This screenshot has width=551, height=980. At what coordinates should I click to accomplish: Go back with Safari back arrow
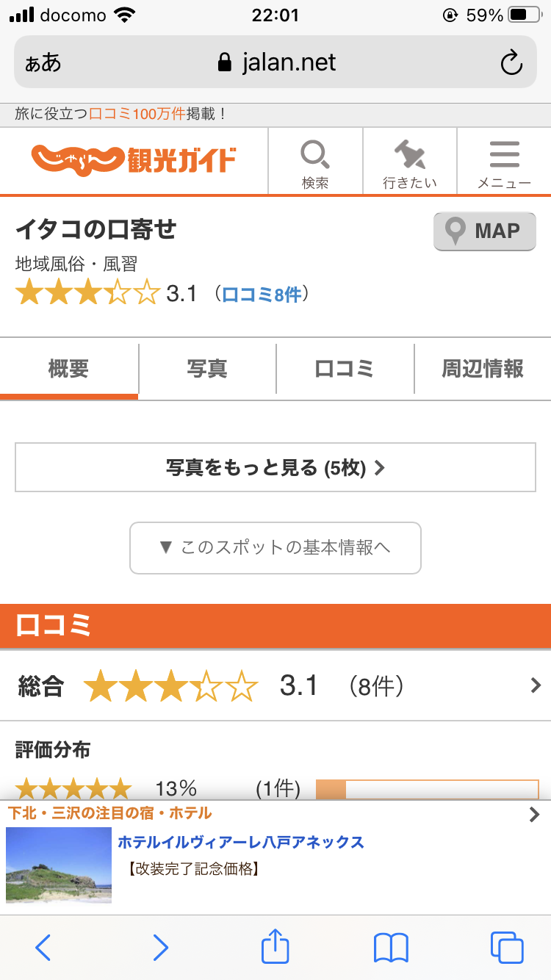click(43, 948)
